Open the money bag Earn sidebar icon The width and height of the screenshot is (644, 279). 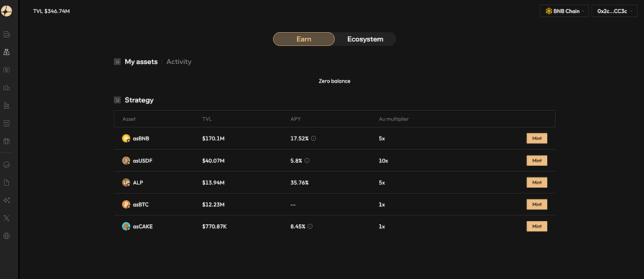tap(6, 52)
